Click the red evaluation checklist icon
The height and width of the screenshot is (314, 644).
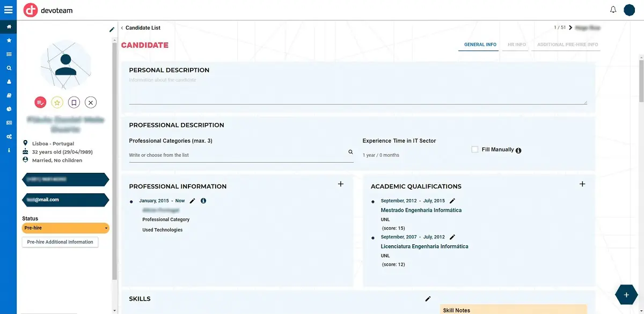[41, 102]
